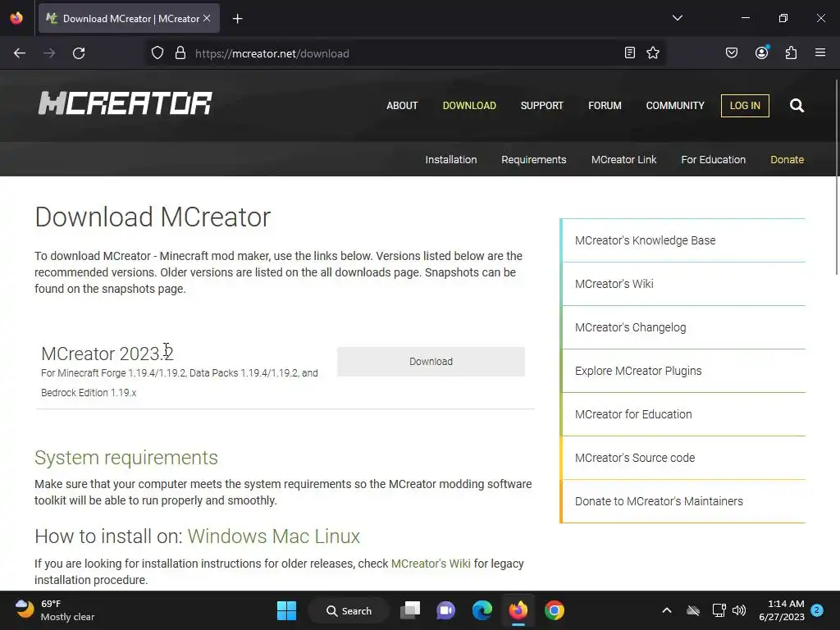840x630 pixels.
Task: Launch Microsoft Edge from taskbar
Action: (x=482, y=610)
